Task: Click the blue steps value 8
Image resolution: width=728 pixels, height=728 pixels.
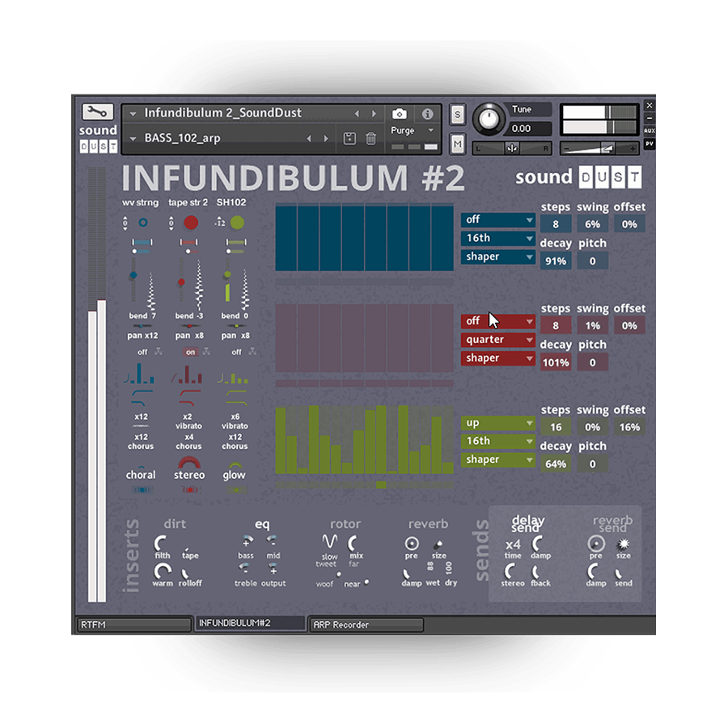Action: 555,225
